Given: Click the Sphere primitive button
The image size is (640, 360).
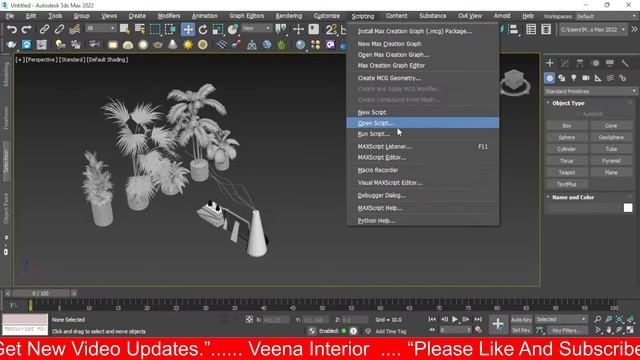Looking at the screenshot, I should (567, 138).
